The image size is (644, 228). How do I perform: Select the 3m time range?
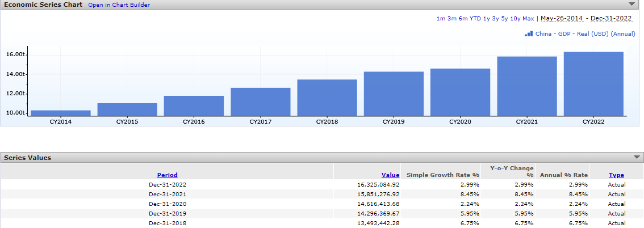[x=452, y=19]
